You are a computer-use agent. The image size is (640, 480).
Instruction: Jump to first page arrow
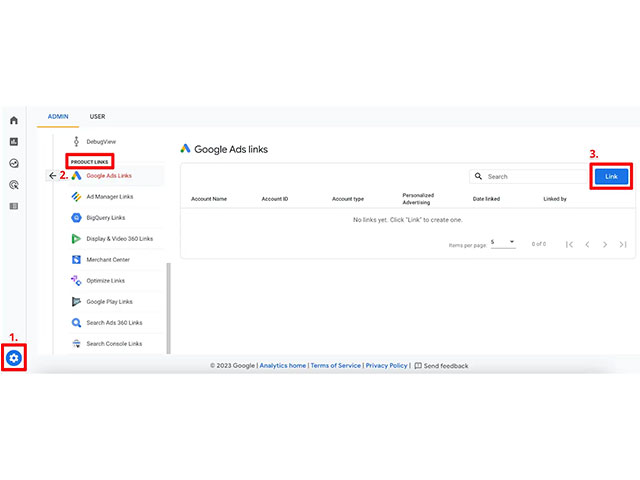coord(569,244)
